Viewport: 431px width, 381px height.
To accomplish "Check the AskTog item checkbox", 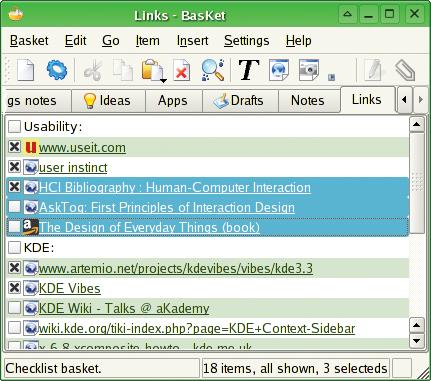I will pos(14,207).
